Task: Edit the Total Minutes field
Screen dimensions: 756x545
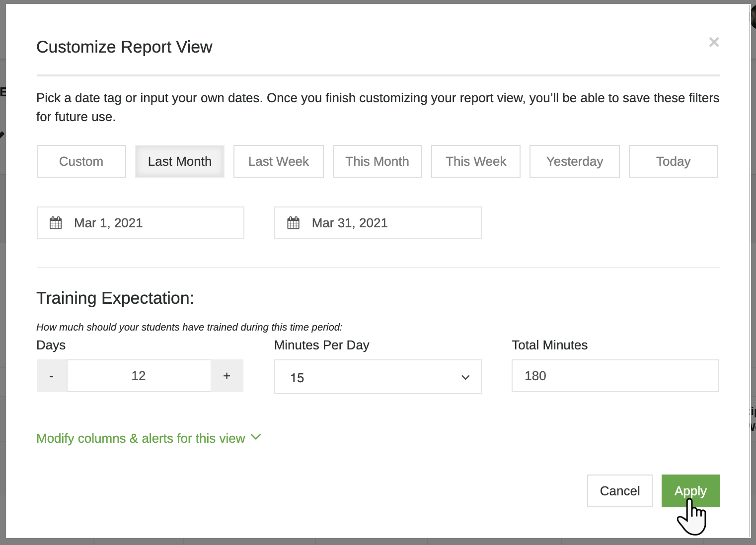Action: (x=615, y=376)
